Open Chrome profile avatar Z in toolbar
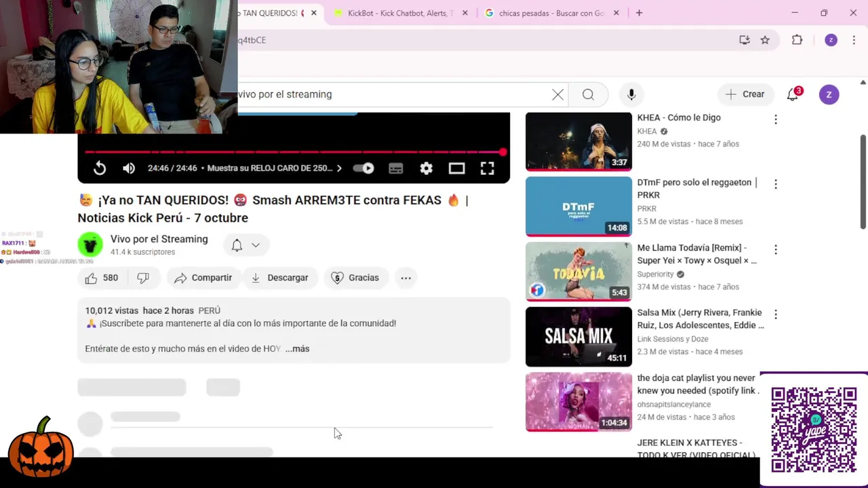The width and height of the screenshot is (868, 488). tap(831, 40)
